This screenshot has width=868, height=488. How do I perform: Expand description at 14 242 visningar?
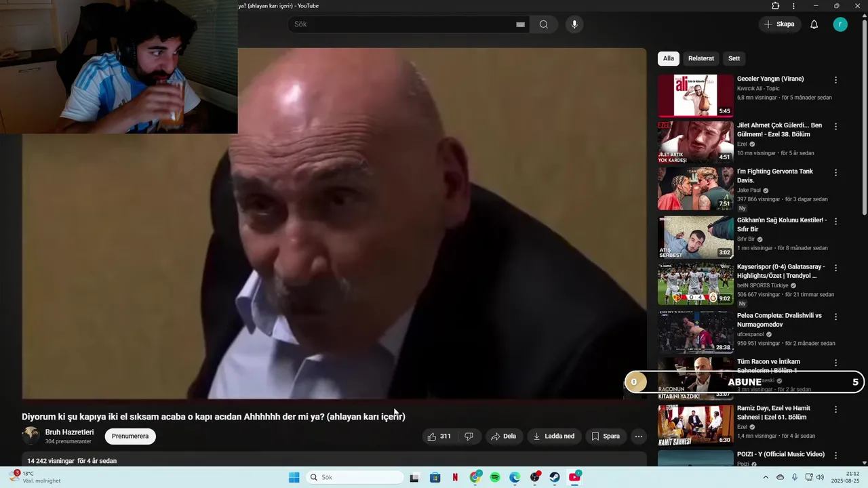click(334, 460)
